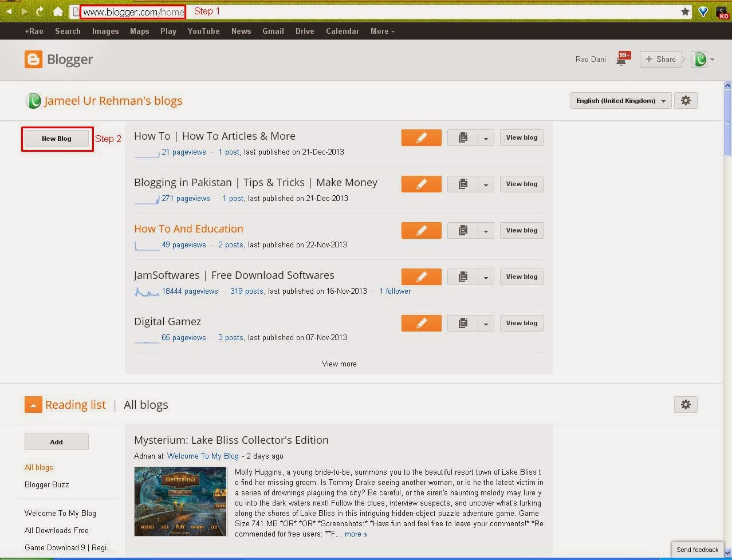Image resolution: width=732 pixels, height=560 pixels.
Task: Open posts list for How To Articles blog
Action: pyautogui.click(x=463, y=137)
